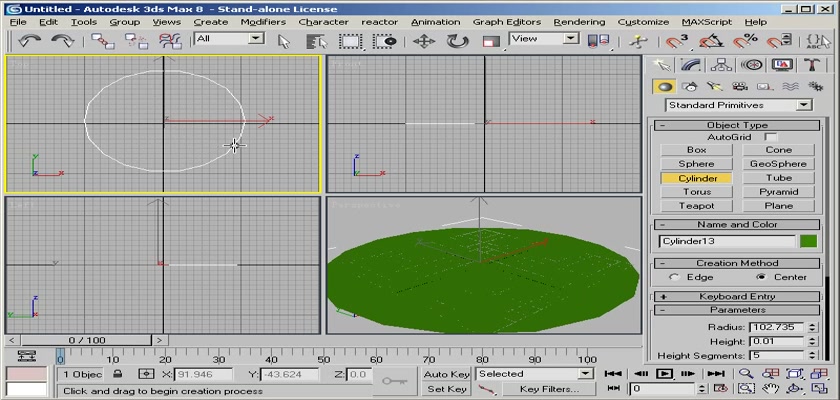Toggle the Auto Key button
The height and width of the screenshot is (400, 840).
point(446,374)
